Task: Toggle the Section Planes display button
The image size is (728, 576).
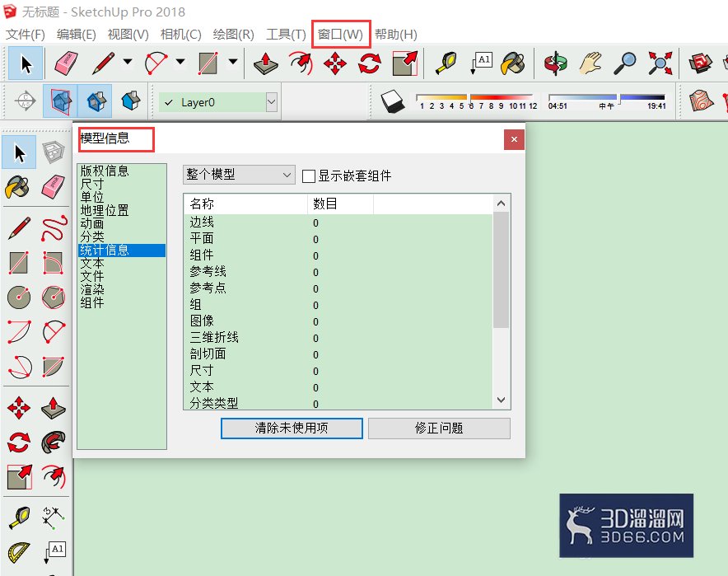Action: point(61,101)
